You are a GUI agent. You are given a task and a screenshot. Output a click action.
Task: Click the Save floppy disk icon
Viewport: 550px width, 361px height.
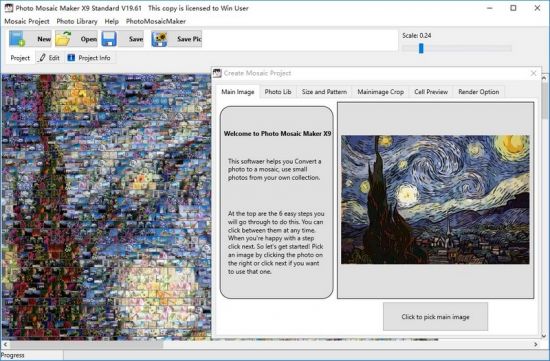pyautogui.click(x=109, y=39)
